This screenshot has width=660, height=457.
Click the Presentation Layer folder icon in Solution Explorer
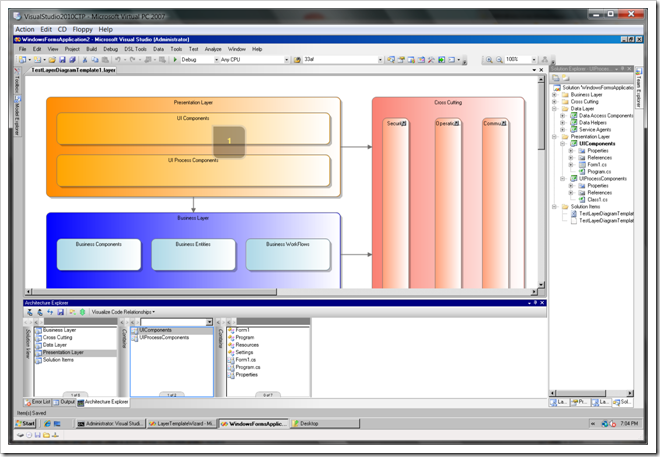(565, 137)
